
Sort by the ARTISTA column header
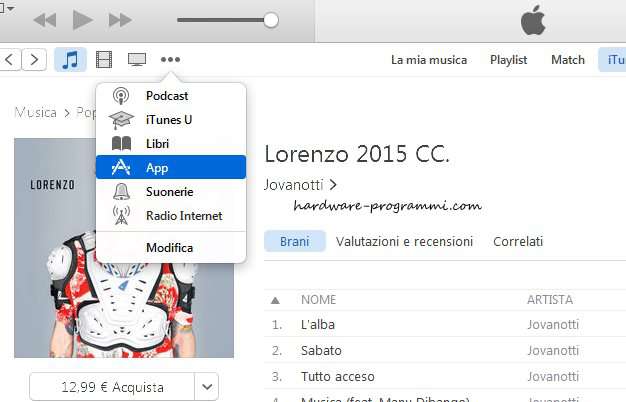(x=550, y=300)
